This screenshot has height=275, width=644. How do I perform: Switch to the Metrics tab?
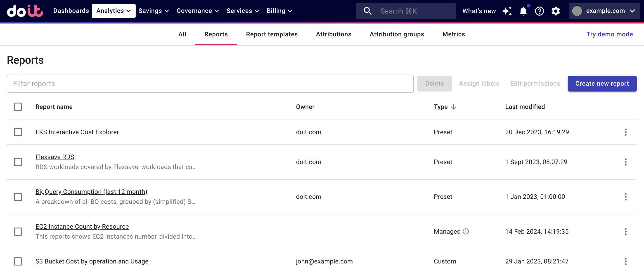pos(454,34)
